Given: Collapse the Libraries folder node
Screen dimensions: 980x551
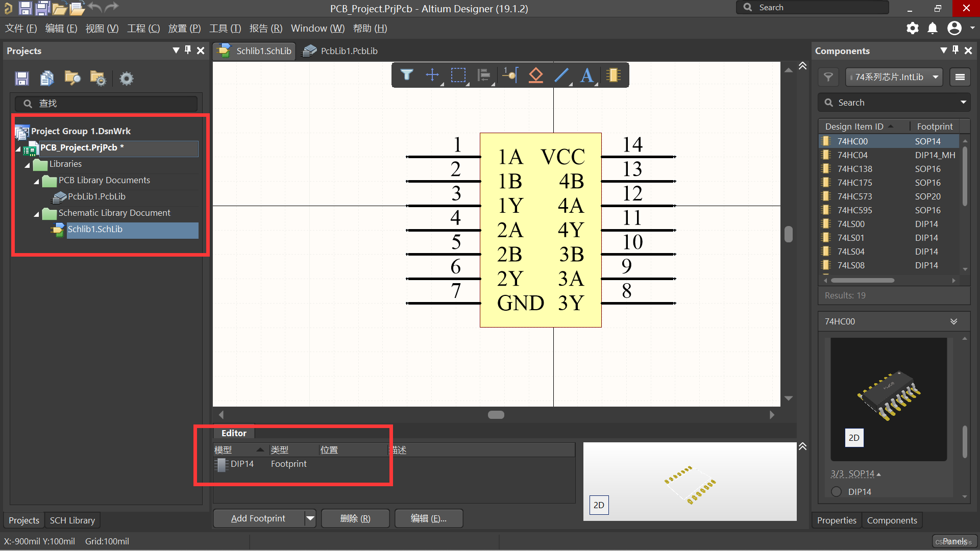Looking at the screenshot, I should (x=27, y=165).
